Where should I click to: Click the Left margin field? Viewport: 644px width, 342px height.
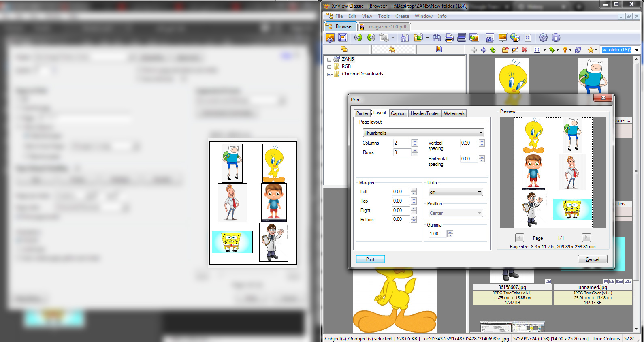401,192
